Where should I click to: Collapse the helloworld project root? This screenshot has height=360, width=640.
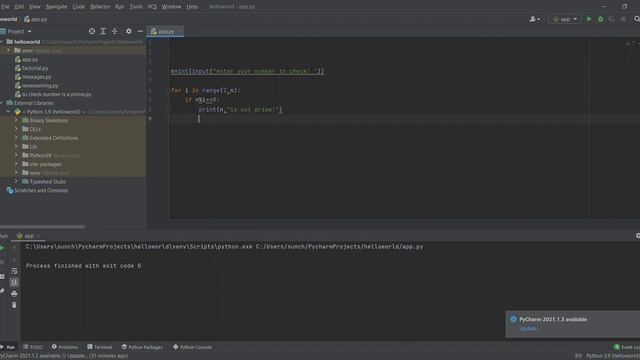pos(2,42)
